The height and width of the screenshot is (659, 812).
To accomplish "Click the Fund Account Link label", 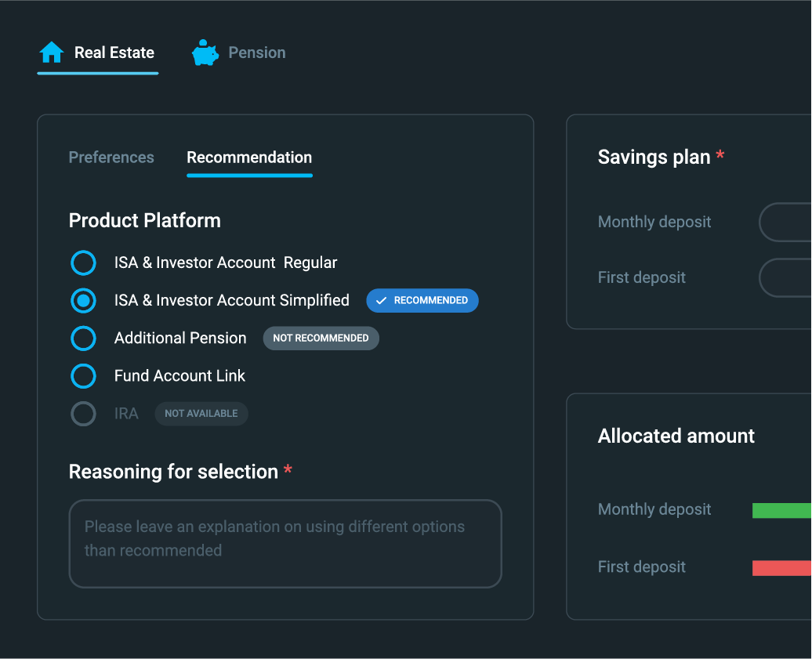I will pos(179,376).
